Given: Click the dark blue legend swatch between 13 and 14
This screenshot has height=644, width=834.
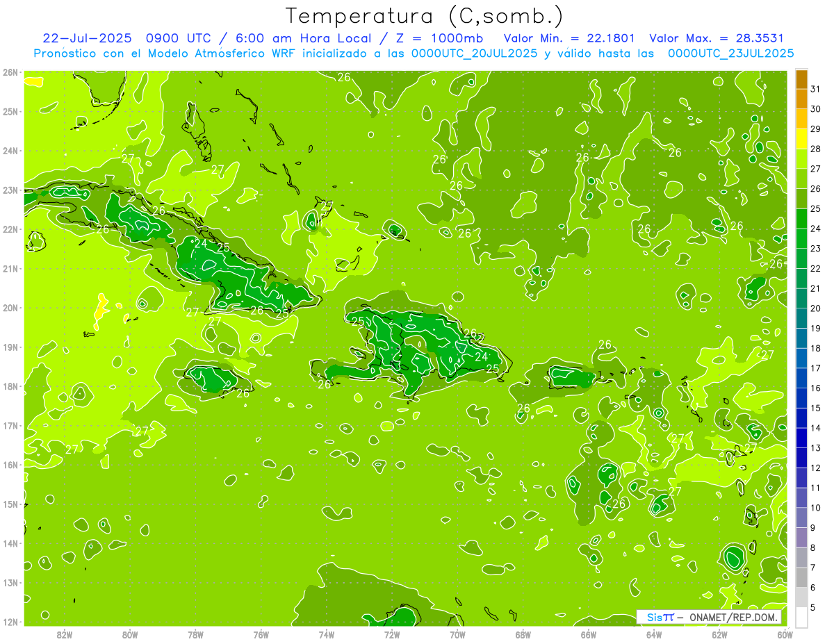Looking at the screenshot, I should tap(801, 438).
